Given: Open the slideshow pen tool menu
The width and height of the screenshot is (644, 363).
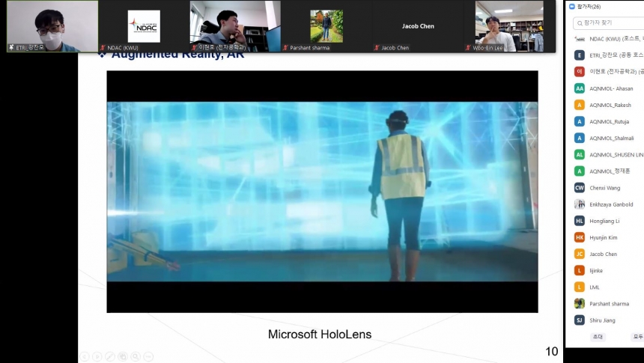Looking at the screenshot, I should [x=110, y=356].
